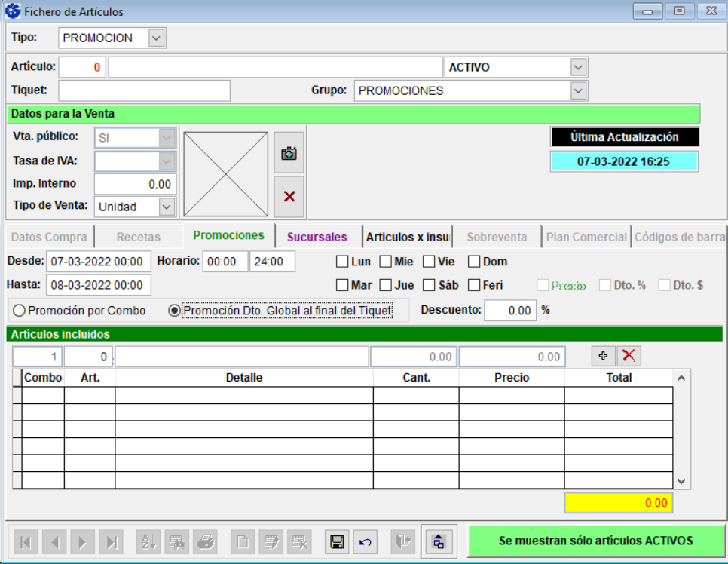Click the save floppy disk icon

point(337,541)
